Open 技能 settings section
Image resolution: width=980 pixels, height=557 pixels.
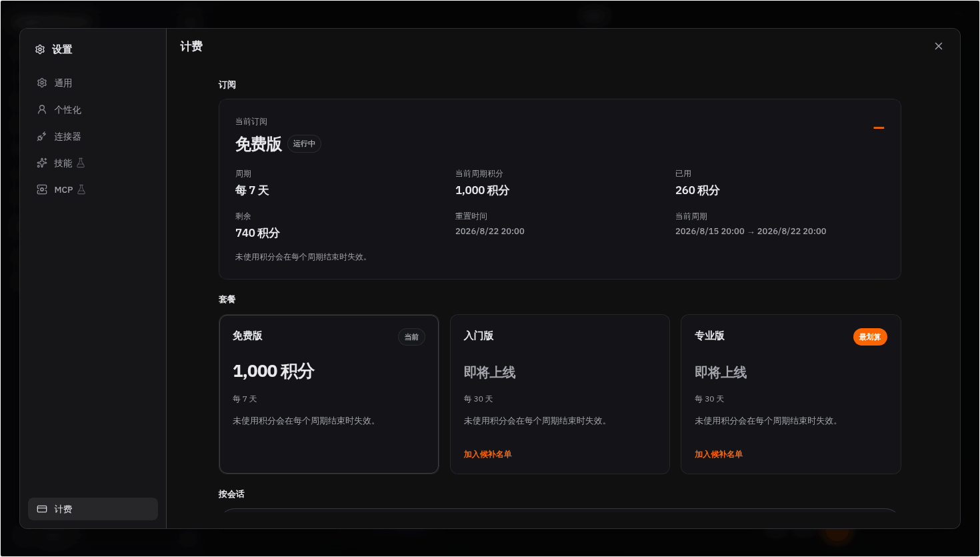coord(93,163)
